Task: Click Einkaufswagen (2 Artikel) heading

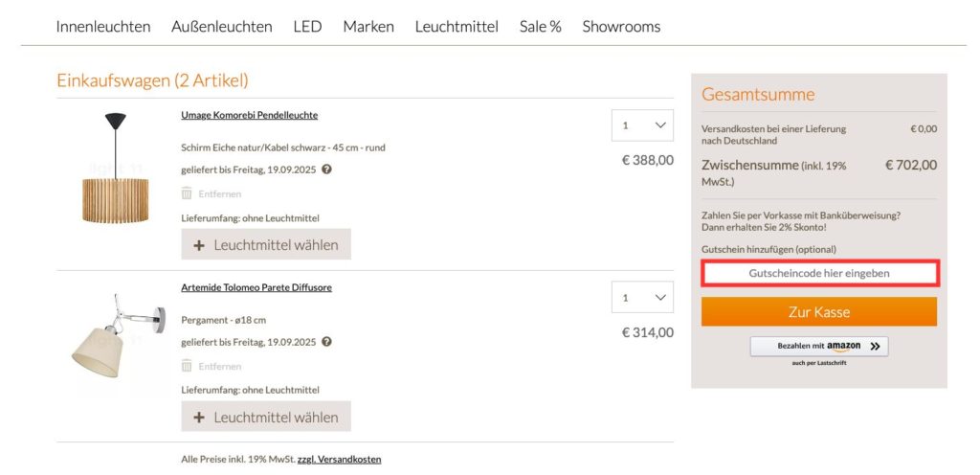Action: 152,80
